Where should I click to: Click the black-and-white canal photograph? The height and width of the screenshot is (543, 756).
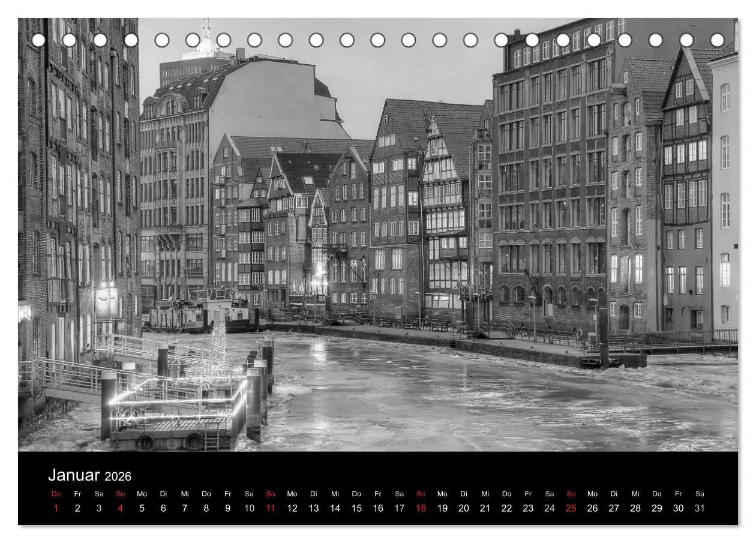click(x=378, y=235)
